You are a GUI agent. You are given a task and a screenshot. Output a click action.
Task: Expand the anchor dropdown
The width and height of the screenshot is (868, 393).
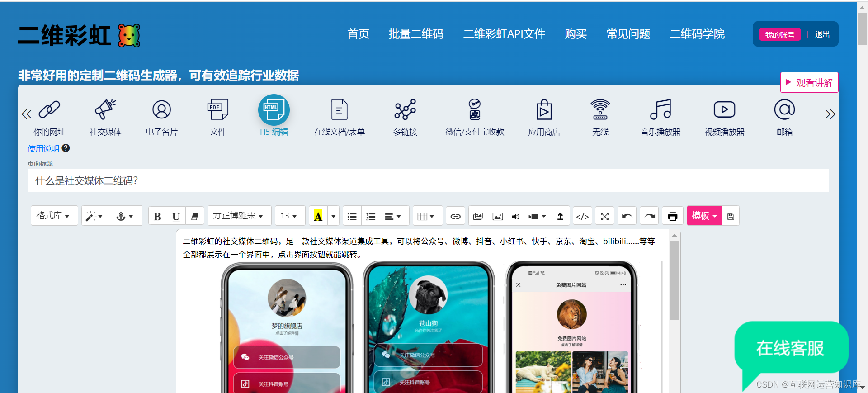pos(126,216)
